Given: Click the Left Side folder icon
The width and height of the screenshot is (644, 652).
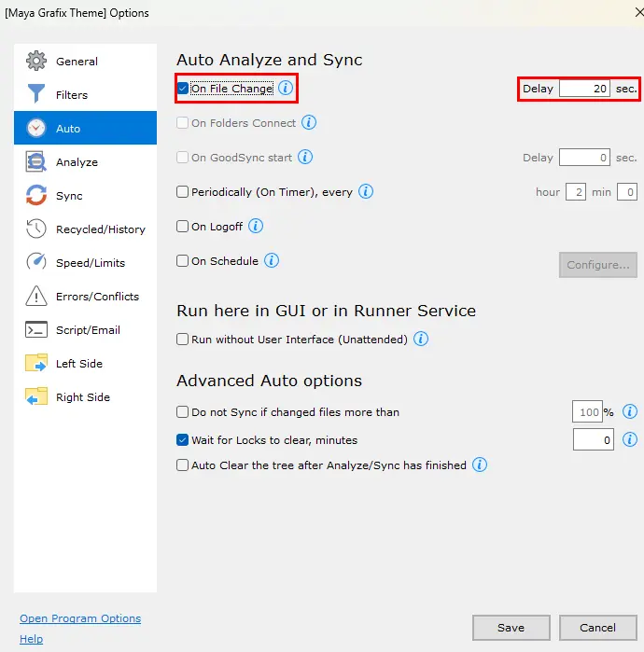Looking at the screenshot, I should click(36, 363).
